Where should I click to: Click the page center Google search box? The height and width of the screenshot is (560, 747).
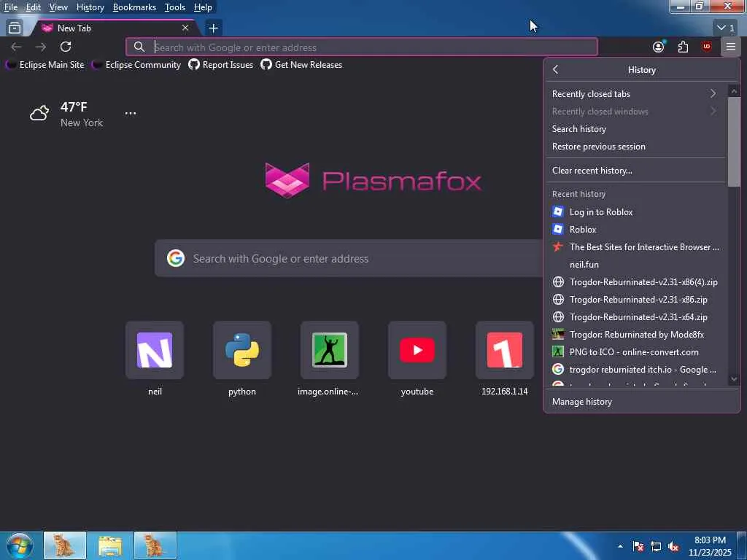[x=349, y=259]
